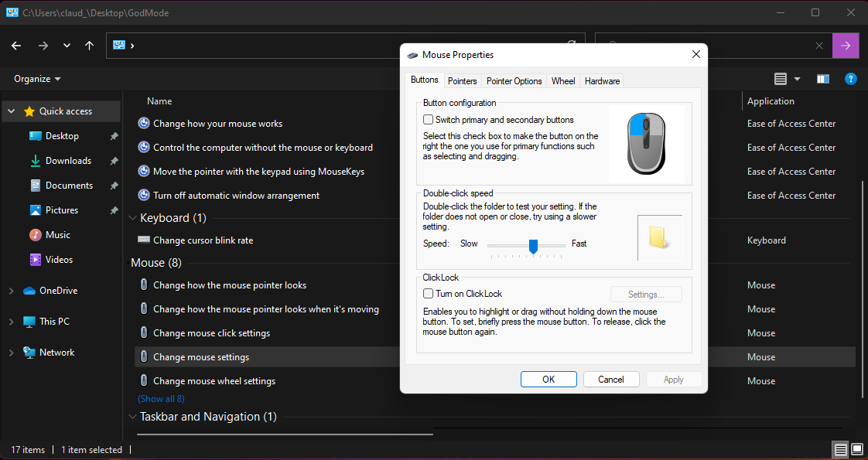Collapse the Keyboard (1) group header
This screenshot has height=460, width=868.
click(x=133, y=218)
